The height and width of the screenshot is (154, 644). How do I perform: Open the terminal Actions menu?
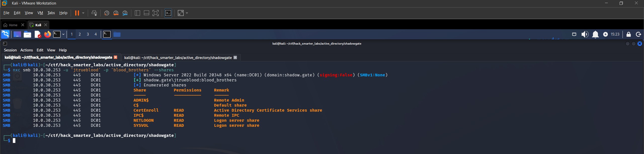pos(27,50)
